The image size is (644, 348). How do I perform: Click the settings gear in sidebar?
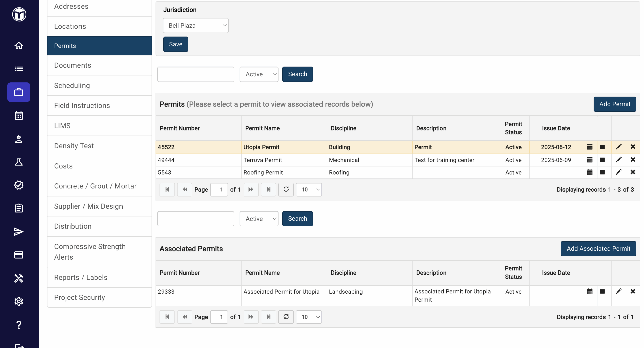pos(19,301)
